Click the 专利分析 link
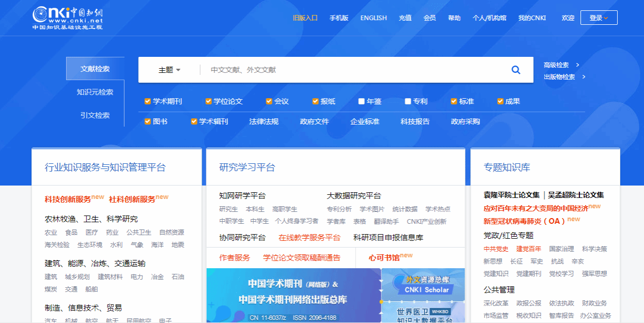This screenshot has width=644, height=323. [x=339, y=209]
